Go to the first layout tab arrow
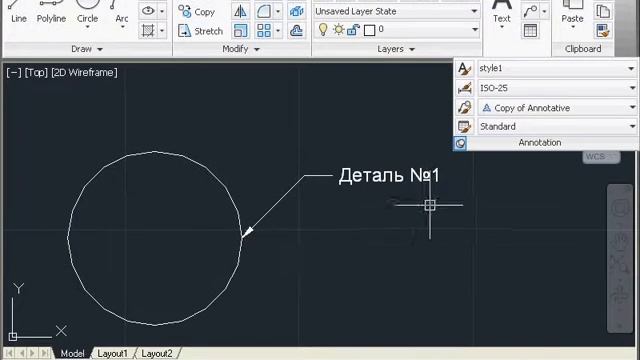 (9, 353)
